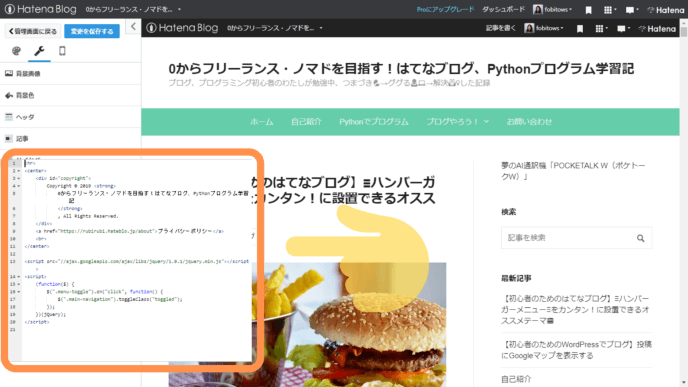Click 管理画面に戻る back button
The width and height of the screenshot is (688, 387).
click(x=33, y=31)
